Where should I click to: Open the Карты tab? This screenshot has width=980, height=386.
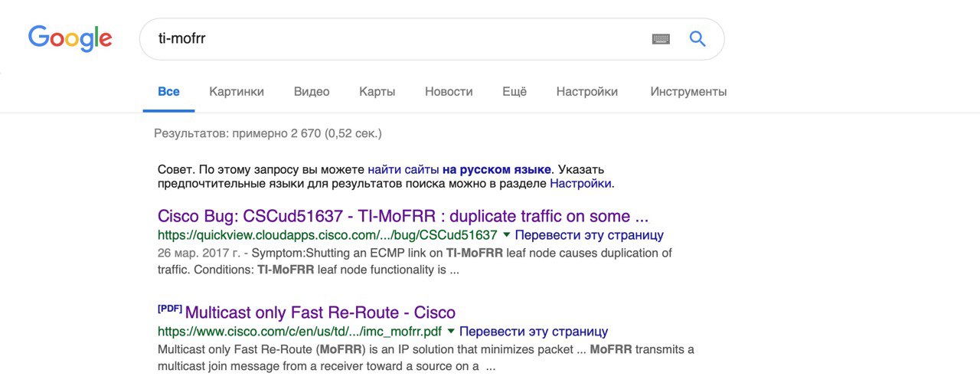pyautogui.click(x=377, y=92)
